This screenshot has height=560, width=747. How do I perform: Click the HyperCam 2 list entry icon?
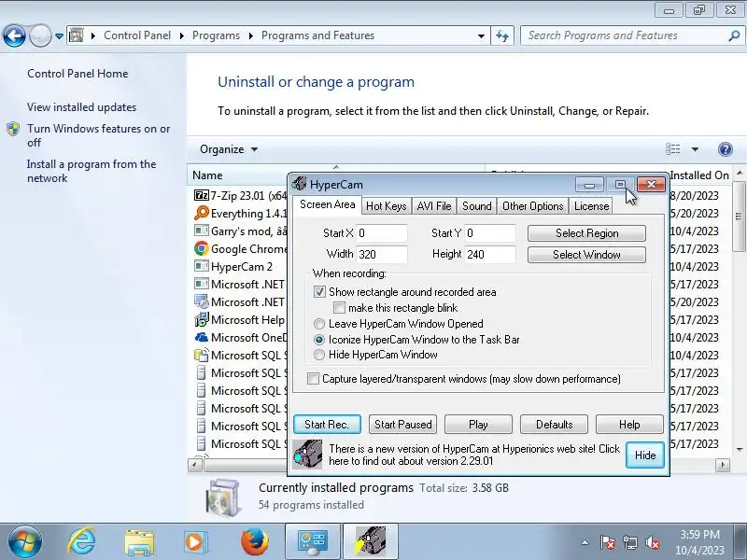202,266
